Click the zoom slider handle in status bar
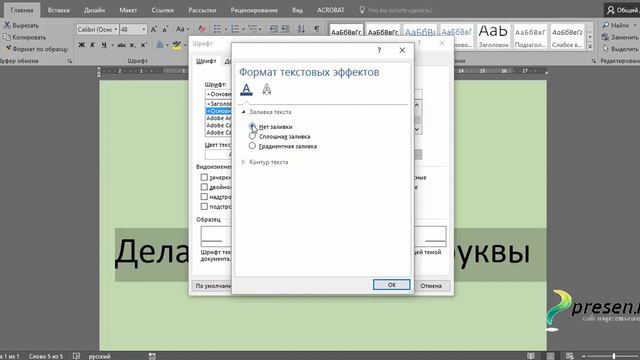The width and height of the screenshot is (640, 360). point(613,356)
